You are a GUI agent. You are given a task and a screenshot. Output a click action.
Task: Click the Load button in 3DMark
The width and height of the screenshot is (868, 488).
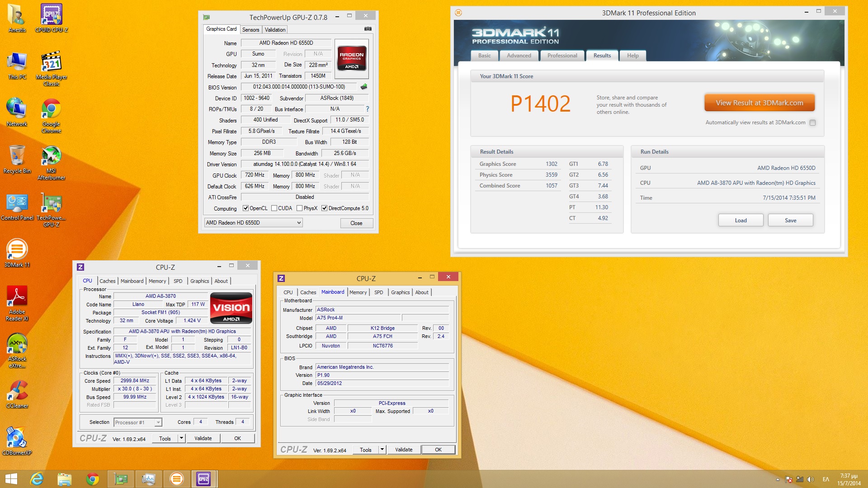pos(741,220)
